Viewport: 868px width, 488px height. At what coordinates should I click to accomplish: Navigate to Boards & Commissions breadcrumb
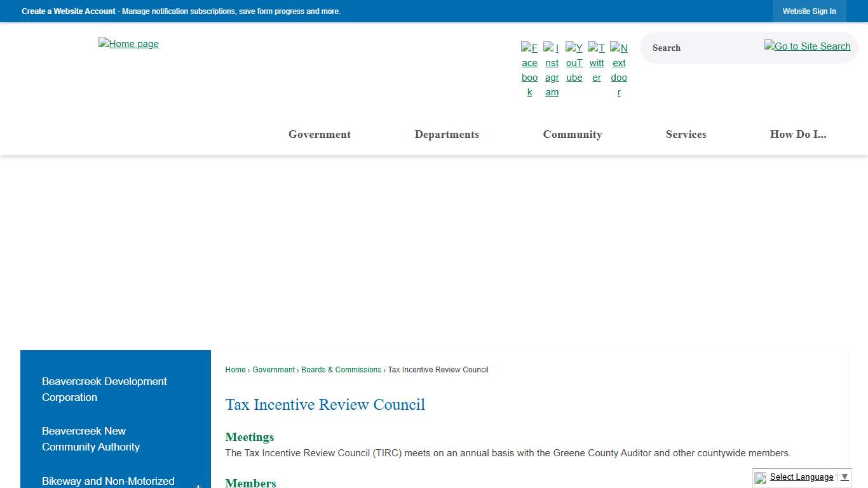(x=341, y=369)
